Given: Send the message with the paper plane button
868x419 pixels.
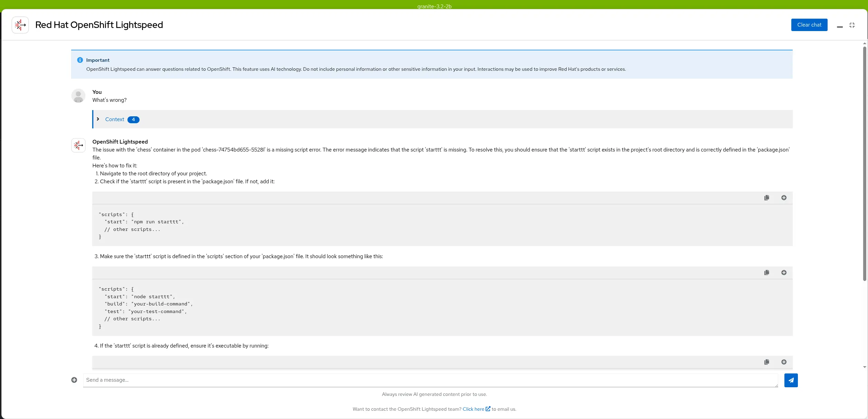Looking at the screenshot, I should (x=791, y=380).
